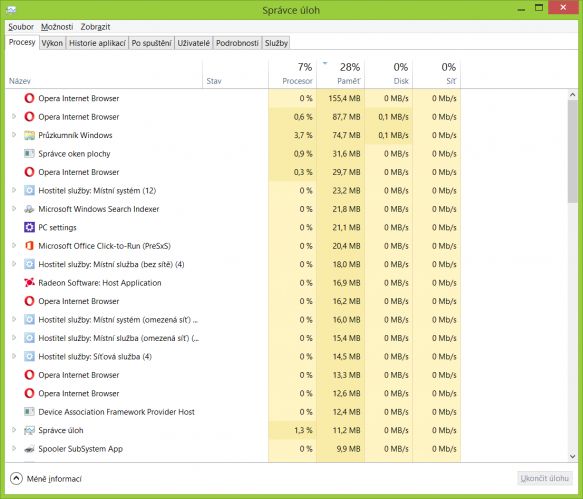Expand Hostitel služby: Místní systém (12)

(14, 190)
